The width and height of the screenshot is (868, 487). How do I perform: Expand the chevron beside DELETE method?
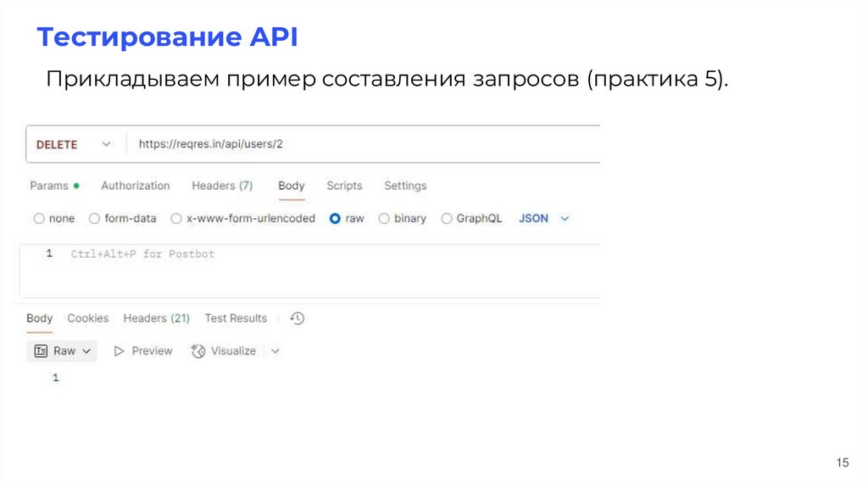106,144
